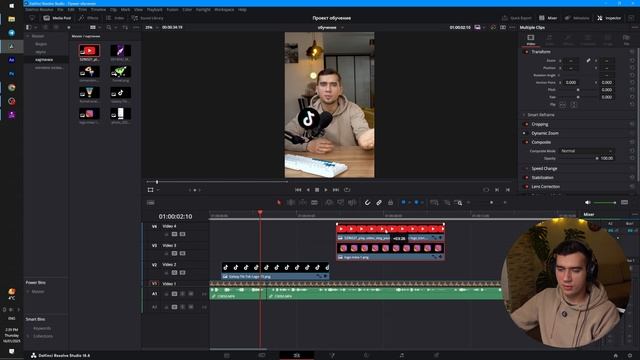Click the Play Reverse button
The image size is (640, 360).
(x=308, y=190)
